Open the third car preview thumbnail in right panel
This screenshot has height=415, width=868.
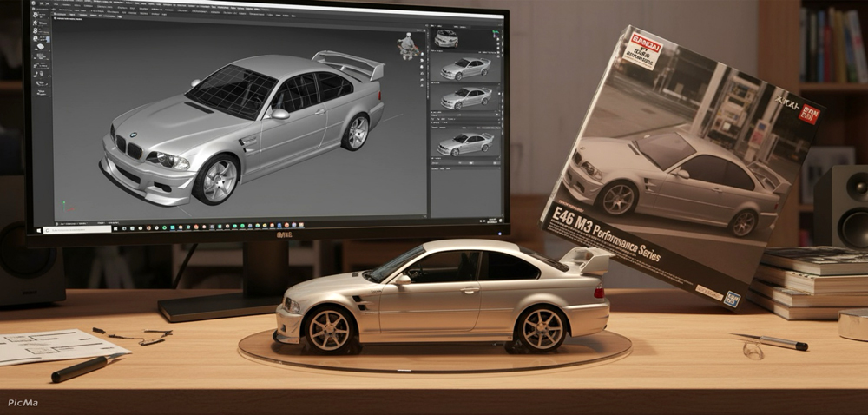(466, 98)
